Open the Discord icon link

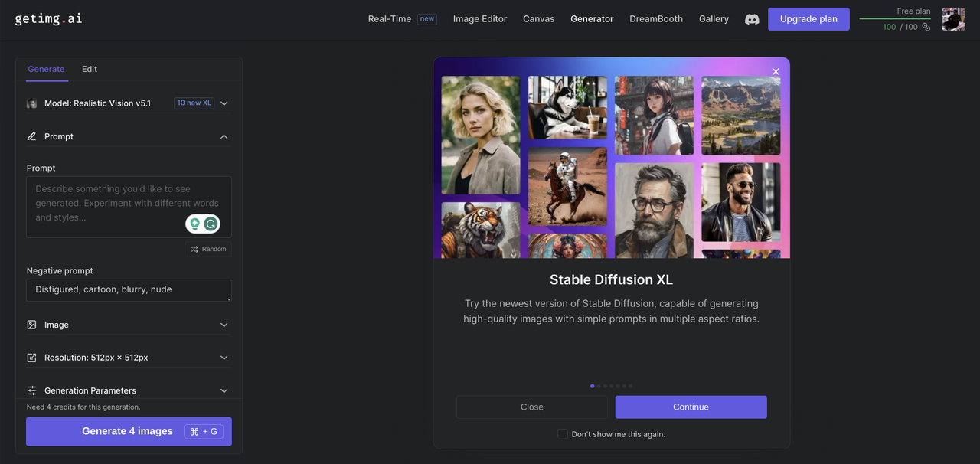pyautogui.click(x=752, y=19)
